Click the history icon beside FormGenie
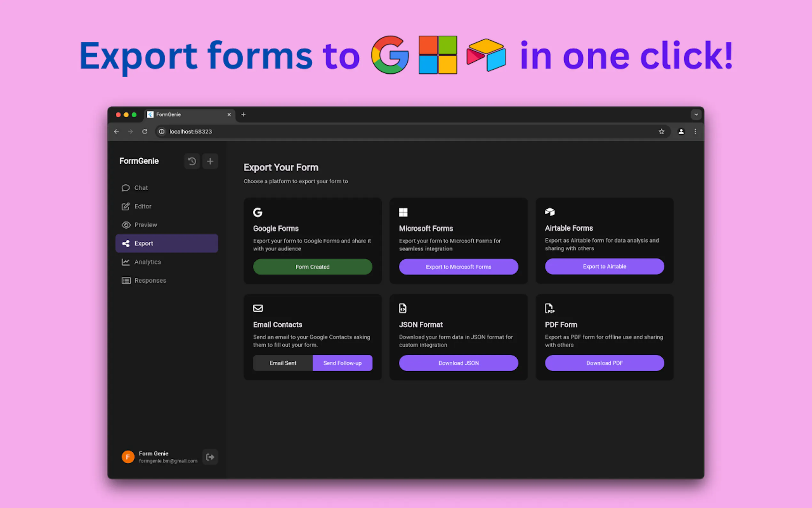The width and height of the screenshot is (812, 508). [192, 161]
